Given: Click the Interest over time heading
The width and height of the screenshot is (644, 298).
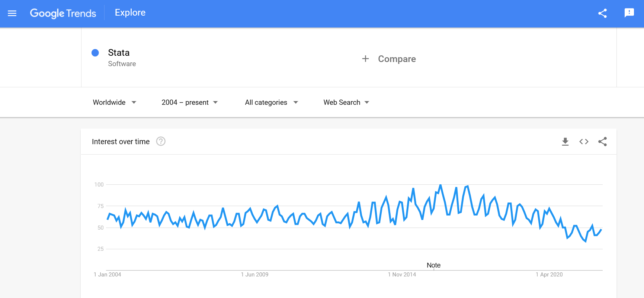Looking at the screenshot, I should pos(121,142).
